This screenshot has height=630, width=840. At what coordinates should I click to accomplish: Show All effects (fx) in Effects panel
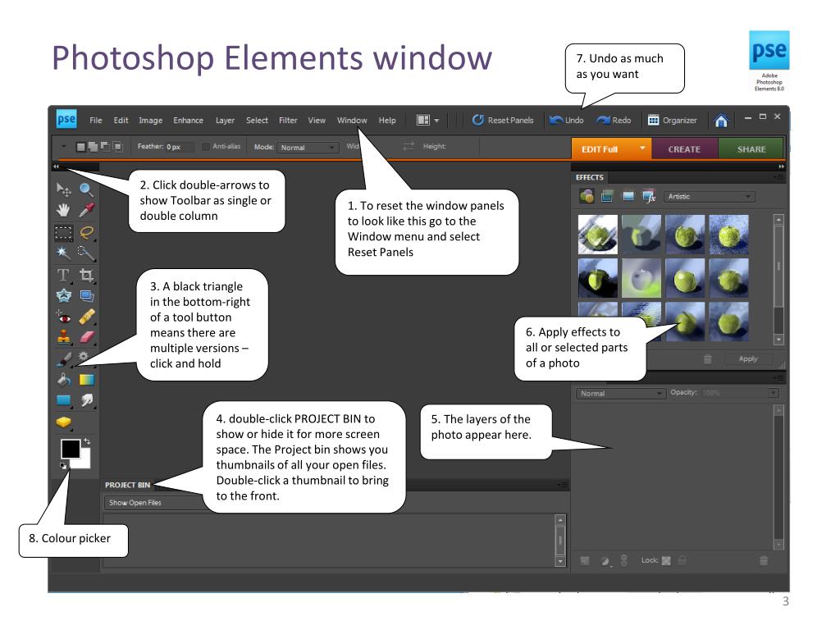[649, 196]
